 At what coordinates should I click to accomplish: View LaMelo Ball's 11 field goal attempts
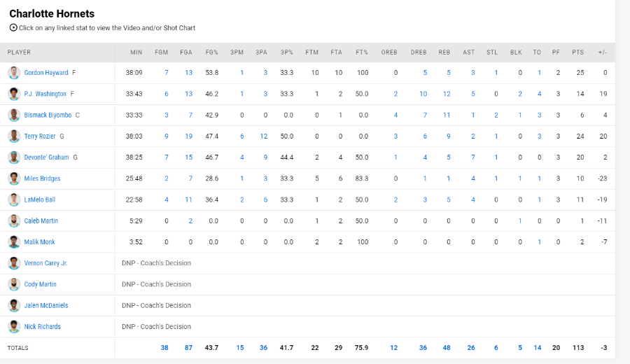pos(188,199)
